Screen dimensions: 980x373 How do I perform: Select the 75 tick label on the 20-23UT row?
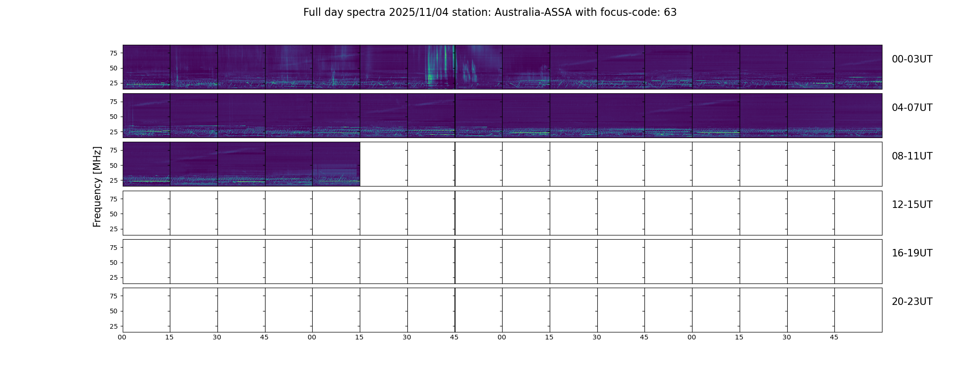pyautogui.click(x=113, y=296)
